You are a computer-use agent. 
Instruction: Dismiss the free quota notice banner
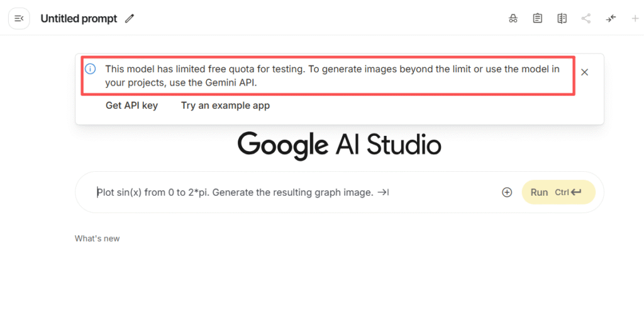pyautogui.click(x=584, y=72)
